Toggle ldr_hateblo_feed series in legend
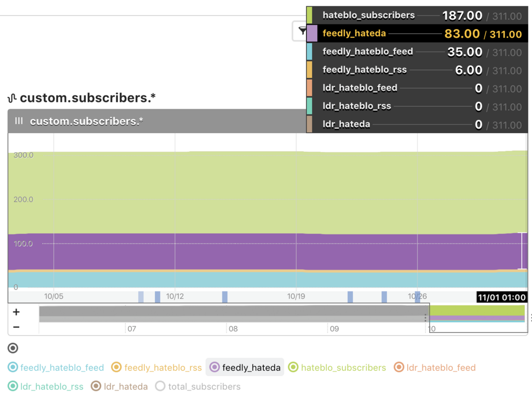This screenshot has height=401, width=532. (435, 367)
